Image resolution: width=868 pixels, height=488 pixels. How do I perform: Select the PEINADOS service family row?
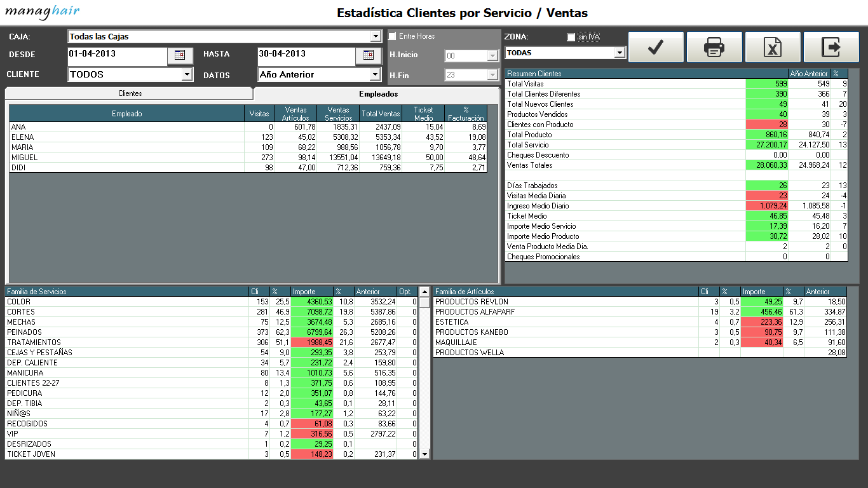coord(212,332)
